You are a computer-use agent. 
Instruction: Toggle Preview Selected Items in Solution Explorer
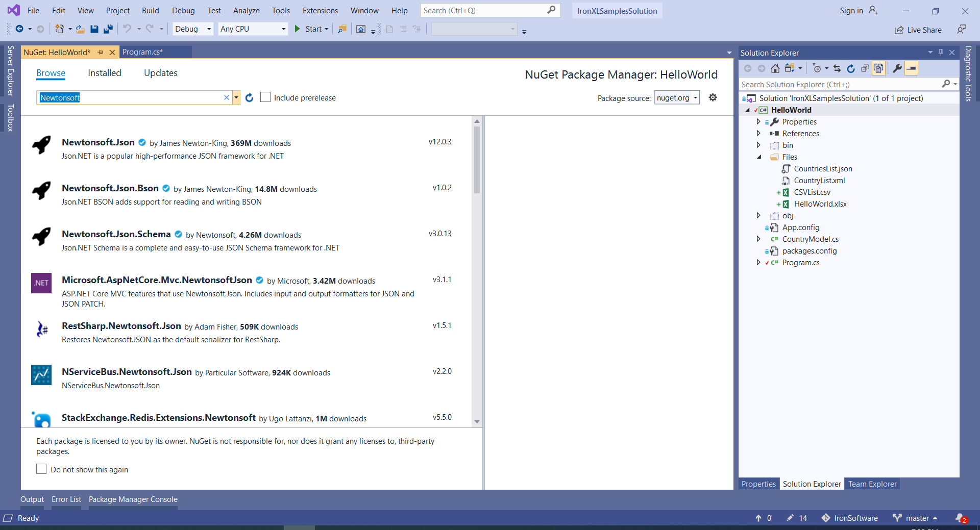coord(912,68)
